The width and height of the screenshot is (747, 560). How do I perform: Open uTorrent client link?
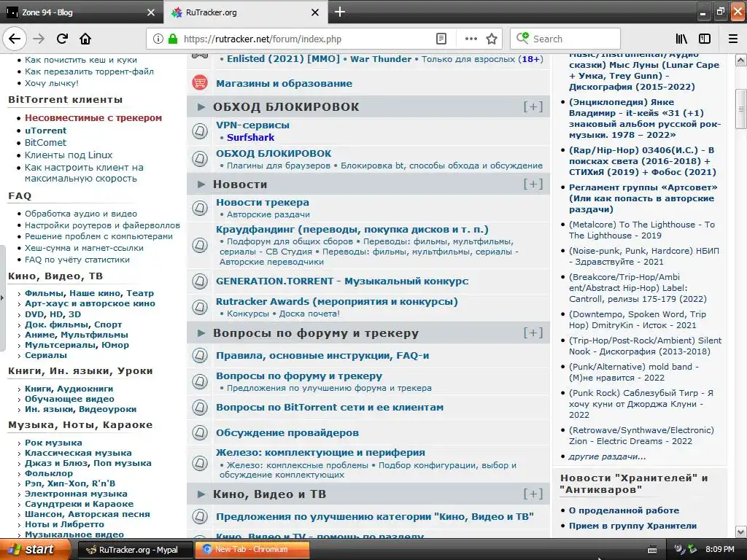(46, 130)
